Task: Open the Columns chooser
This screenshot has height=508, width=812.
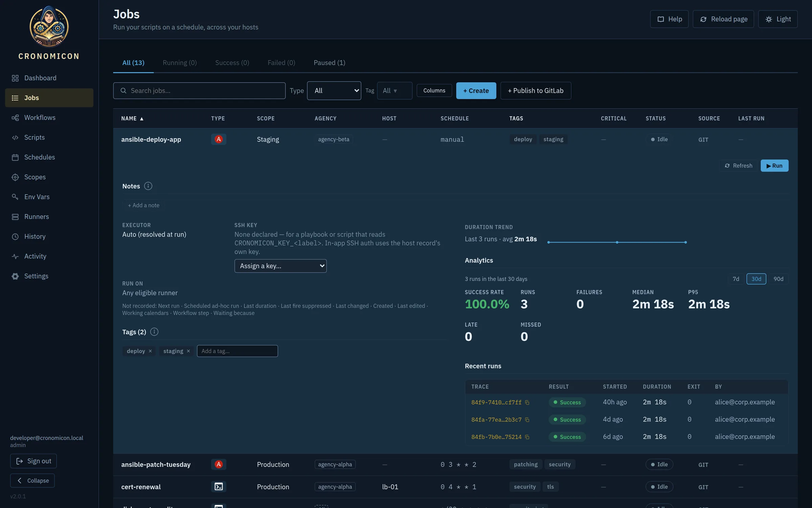Action: 434,90
